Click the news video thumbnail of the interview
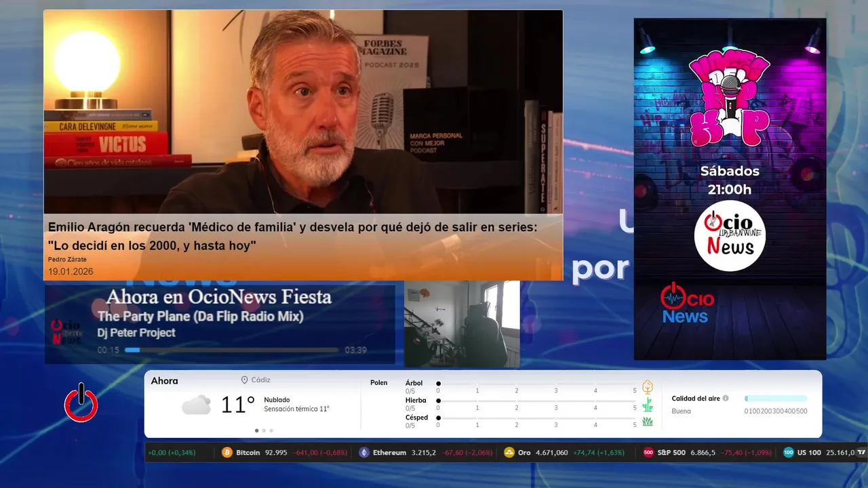Viewport: 868px width, 488px height. click(303, 113)
